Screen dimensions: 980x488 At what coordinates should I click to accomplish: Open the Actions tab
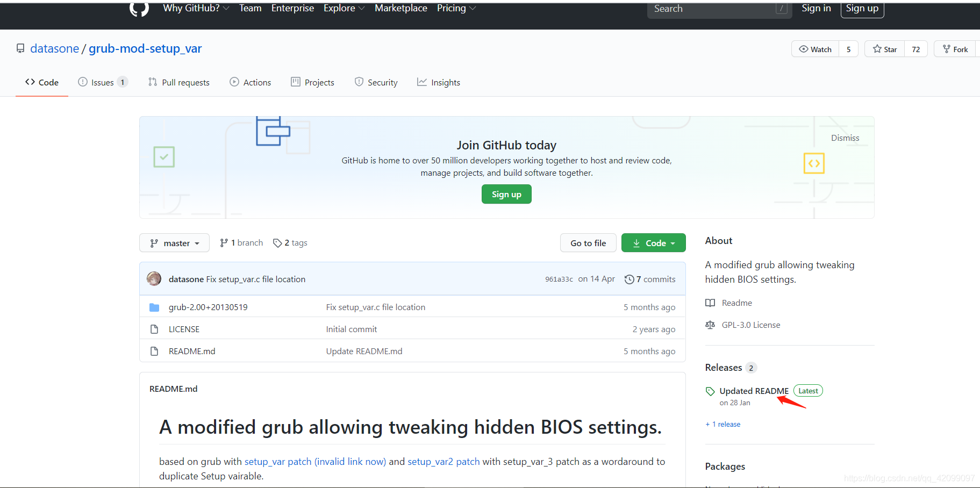pyautogui.click(x=251, y=82)
